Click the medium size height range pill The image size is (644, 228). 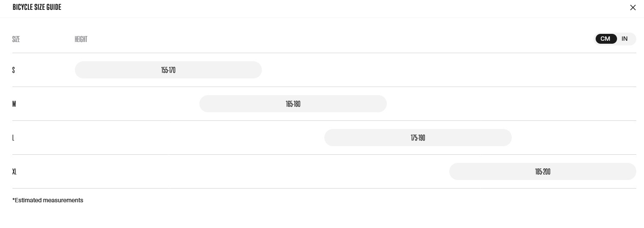[293, 104]
